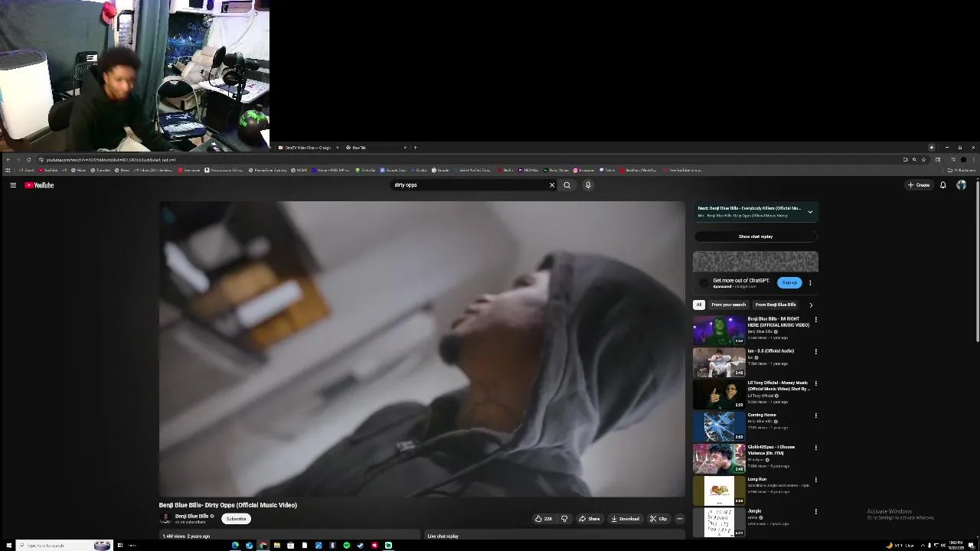Screen dimensions: 980x551
Task: Bookmark this page with star icon
Action: 923,160
